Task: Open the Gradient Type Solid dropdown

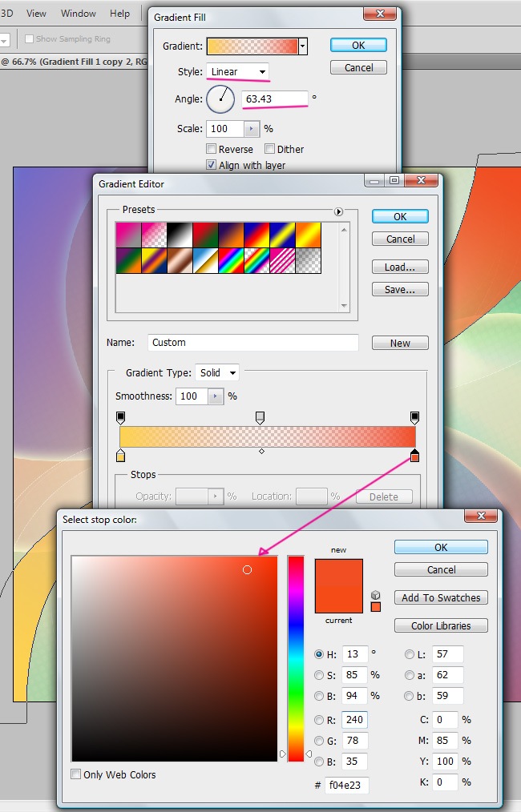Action: pyautogui.click(x=217, y=372)
